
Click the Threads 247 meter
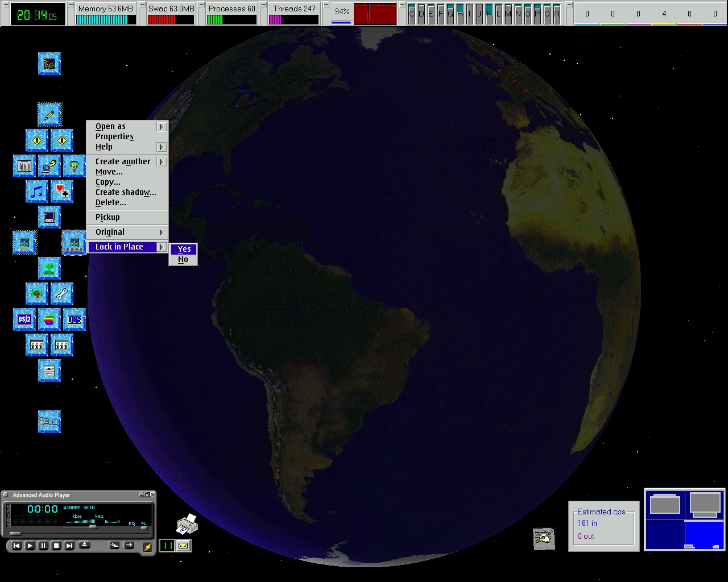(293, 14)
